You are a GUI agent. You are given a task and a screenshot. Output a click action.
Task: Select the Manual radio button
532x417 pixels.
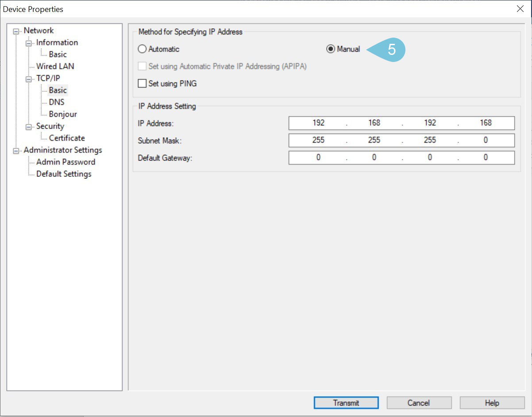click(x=331, y=49)
